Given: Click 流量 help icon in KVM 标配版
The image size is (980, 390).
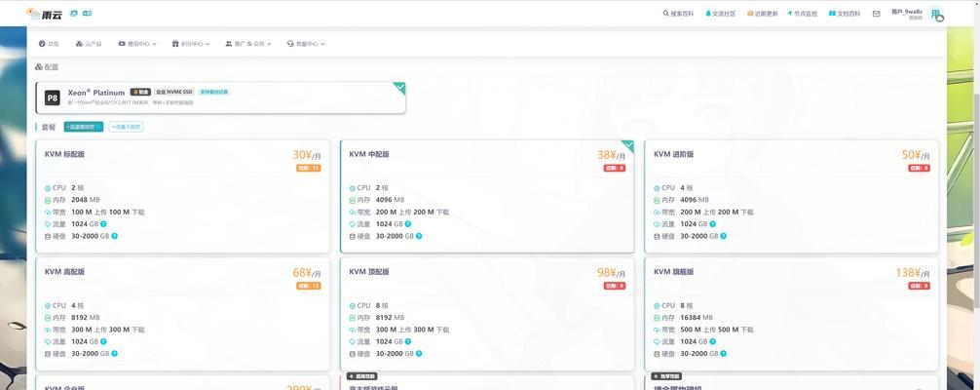Looking at the screenshot, I should 103,224.
